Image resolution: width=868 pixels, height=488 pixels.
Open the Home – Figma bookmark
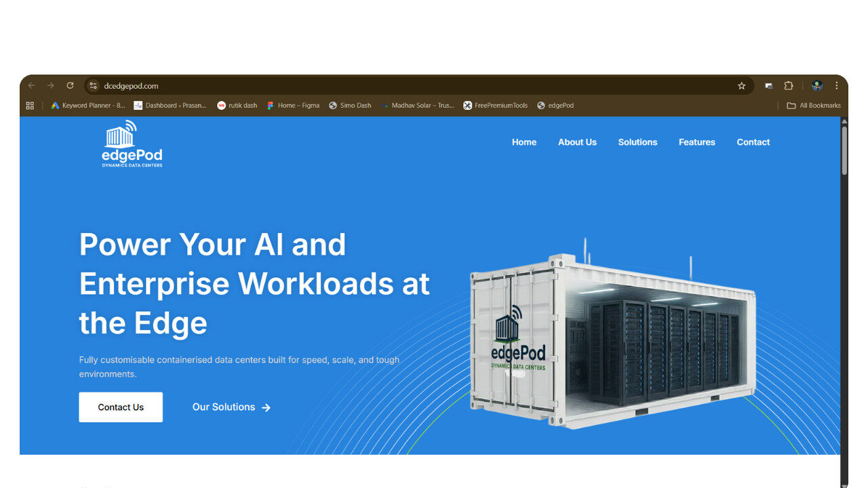(293, 106)
